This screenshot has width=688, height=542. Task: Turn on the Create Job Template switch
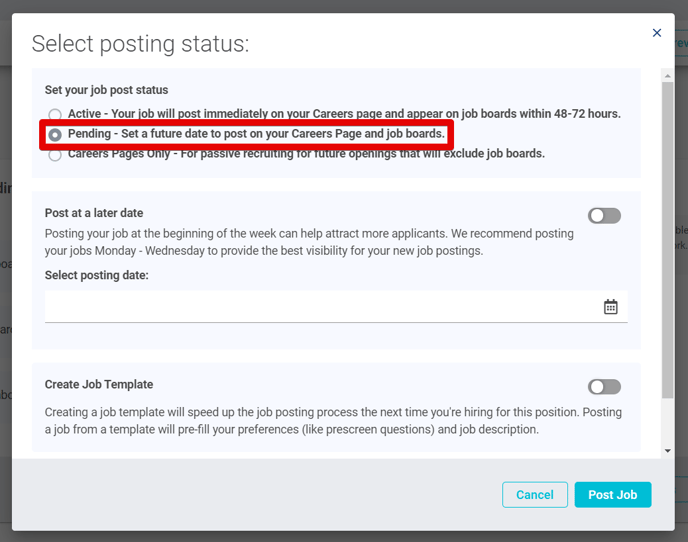(604, 387)
